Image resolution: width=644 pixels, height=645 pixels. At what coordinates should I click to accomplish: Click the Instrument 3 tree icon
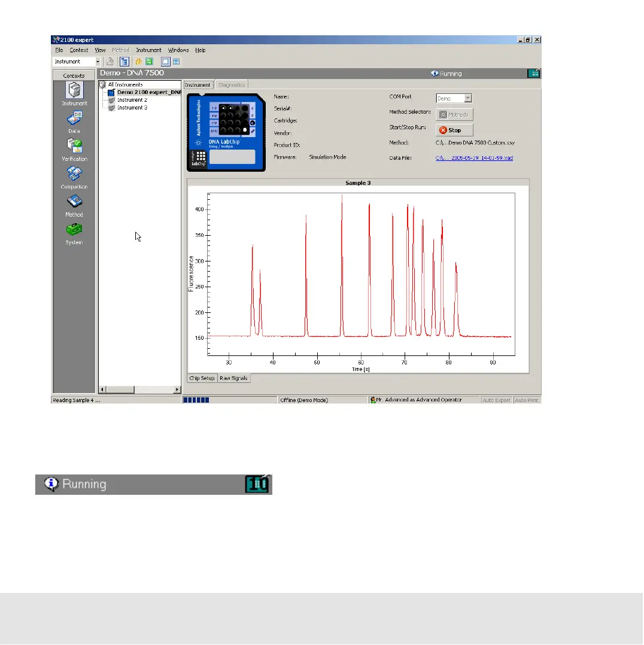click(x=111, y=108)
